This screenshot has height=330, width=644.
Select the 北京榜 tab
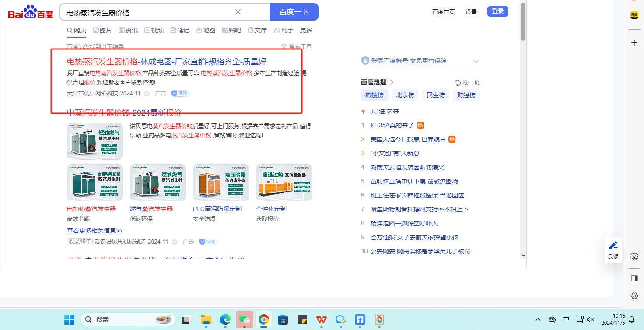[405, 95]
